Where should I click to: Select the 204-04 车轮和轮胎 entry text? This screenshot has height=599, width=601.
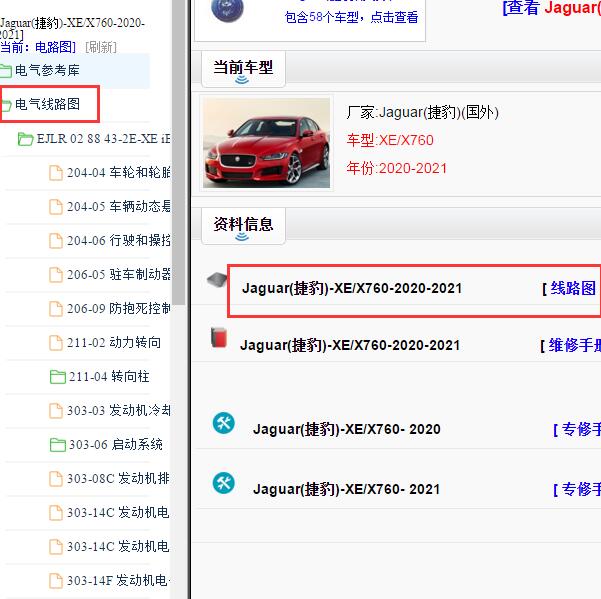pyautogui.click(x=119, y=172)
